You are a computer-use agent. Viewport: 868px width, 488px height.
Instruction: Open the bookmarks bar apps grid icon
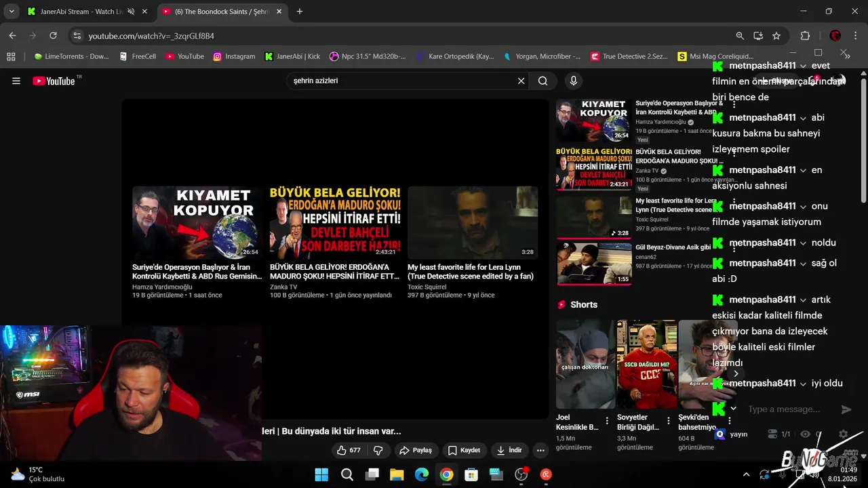tap(11, 56)
